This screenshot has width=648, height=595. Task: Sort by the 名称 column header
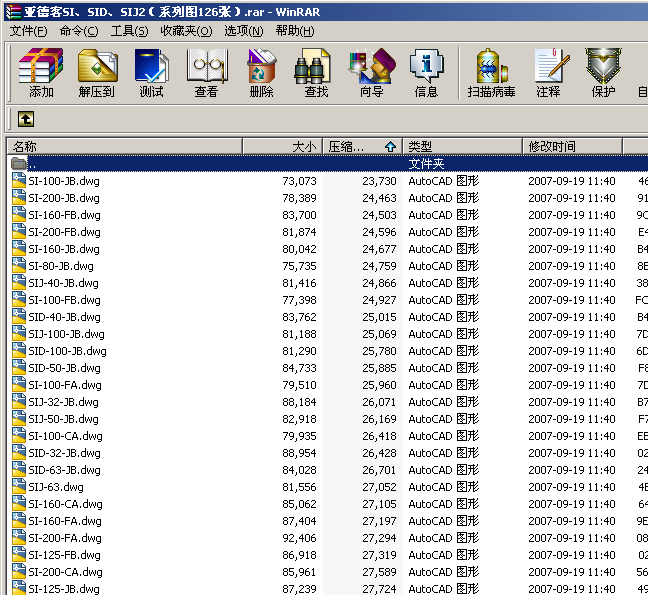click(x=124, y=146)
